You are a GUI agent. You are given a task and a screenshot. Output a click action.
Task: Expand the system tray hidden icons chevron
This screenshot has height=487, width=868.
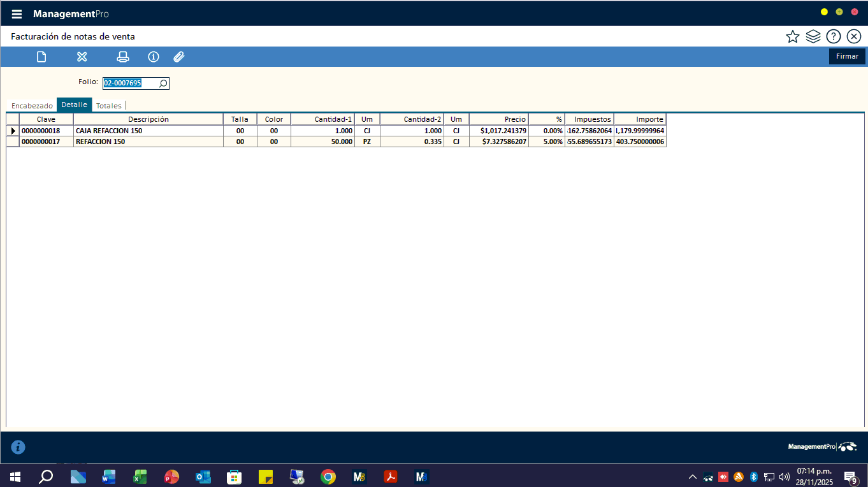pyautogui.click(x=692, y=477)
